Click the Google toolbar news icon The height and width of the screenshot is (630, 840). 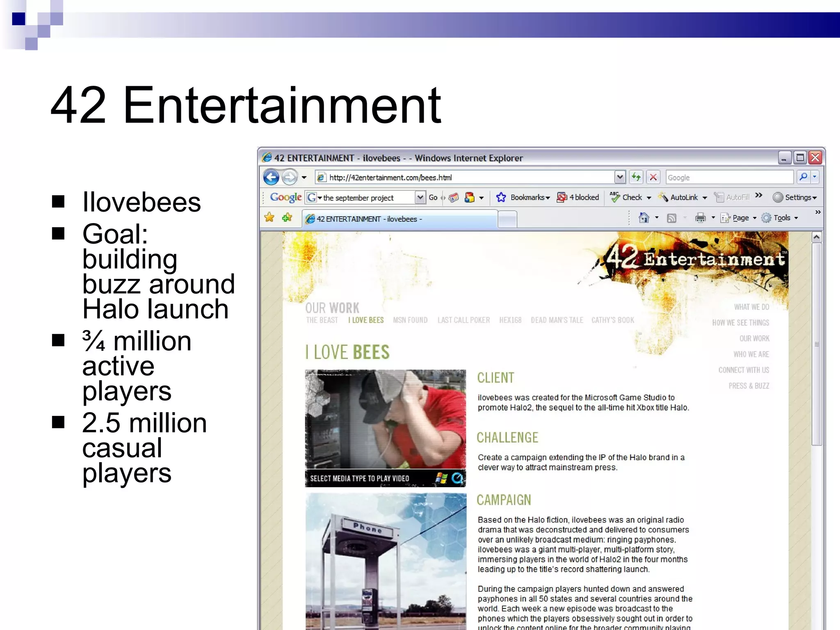click(x=453, y=198)
